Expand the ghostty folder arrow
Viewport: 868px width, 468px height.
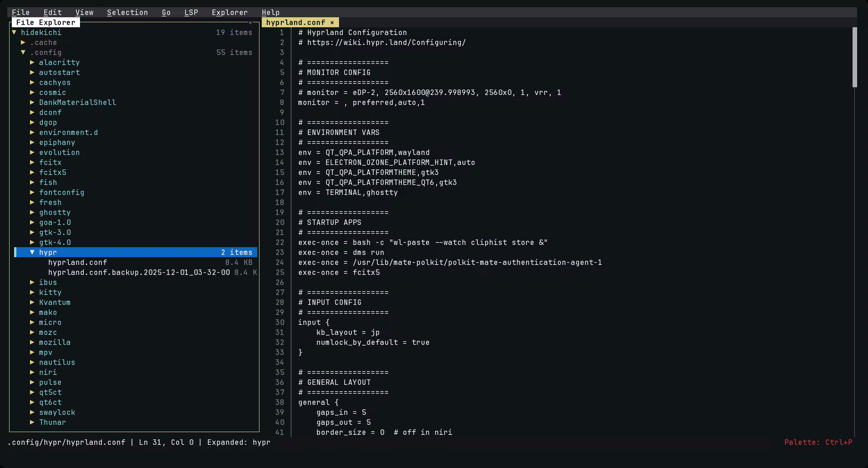tap(32, 212)
